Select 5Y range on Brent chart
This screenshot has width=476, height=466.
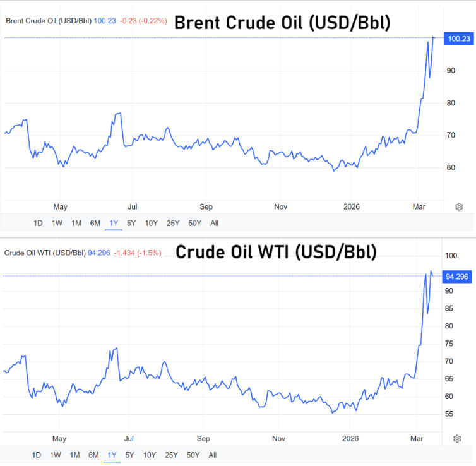(x=131, y=223)
